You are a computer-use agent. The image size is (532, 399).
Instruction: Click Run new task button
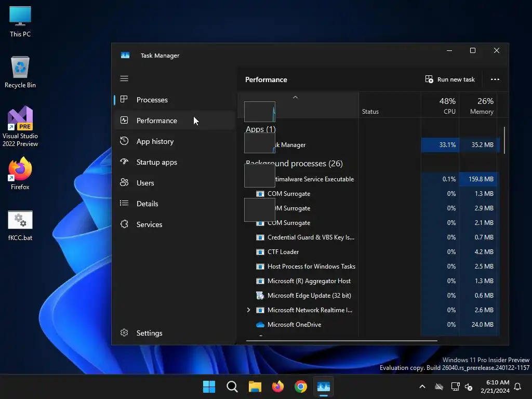coord(450,79)
